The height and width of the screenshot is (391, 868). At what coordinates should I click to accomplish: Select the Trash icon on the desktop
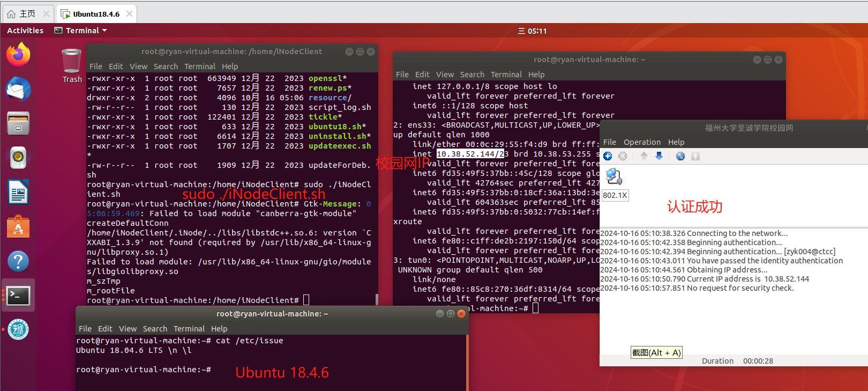click(72, 65)
